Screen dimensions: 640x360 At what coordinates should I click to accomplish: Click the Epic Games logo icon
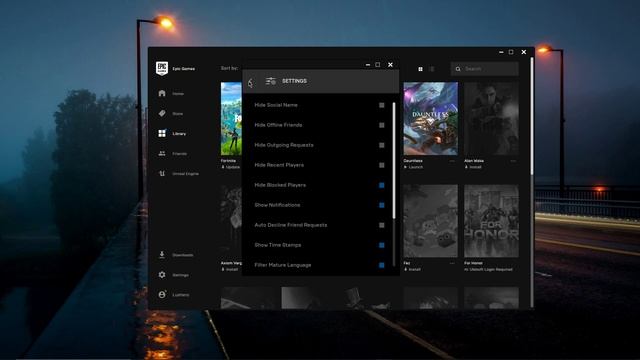click(162, 69)
